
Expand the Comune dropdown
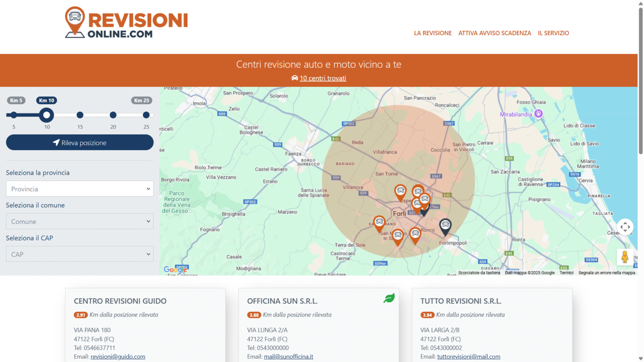click(x=80, y=222)
